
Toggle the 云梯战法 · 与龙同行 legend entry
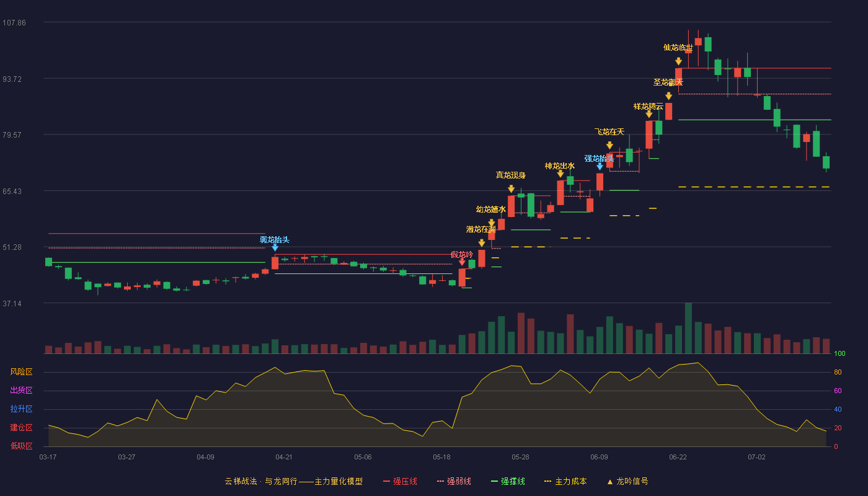click(x=294, y=481)
